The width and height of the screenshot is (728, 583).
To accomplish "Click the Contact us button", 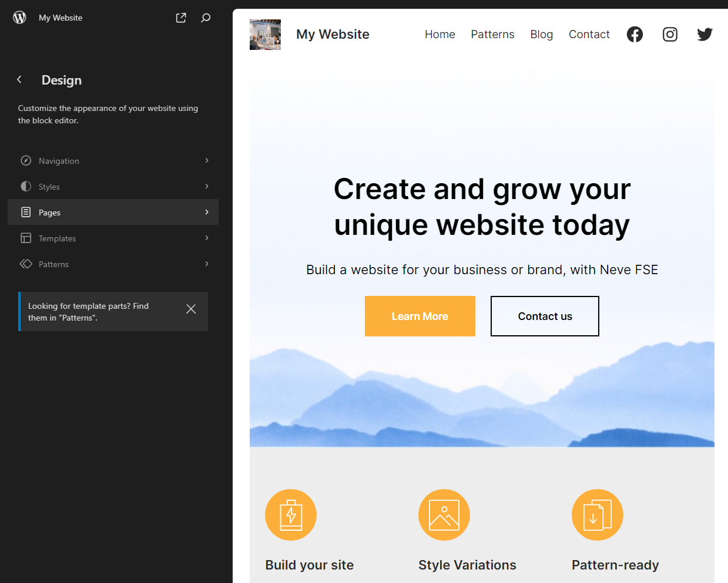I will pyautogui.click(x=545, y=316).
